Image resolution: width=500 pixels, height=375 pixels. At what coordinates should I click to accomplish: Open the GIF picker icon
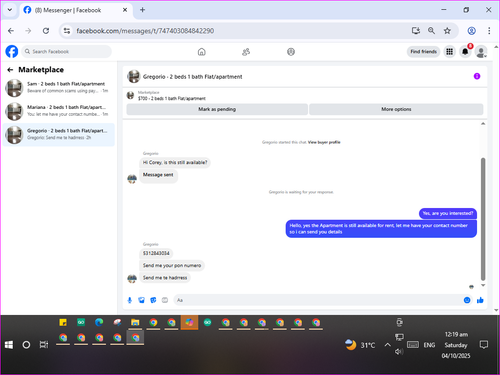pos(165,300)
